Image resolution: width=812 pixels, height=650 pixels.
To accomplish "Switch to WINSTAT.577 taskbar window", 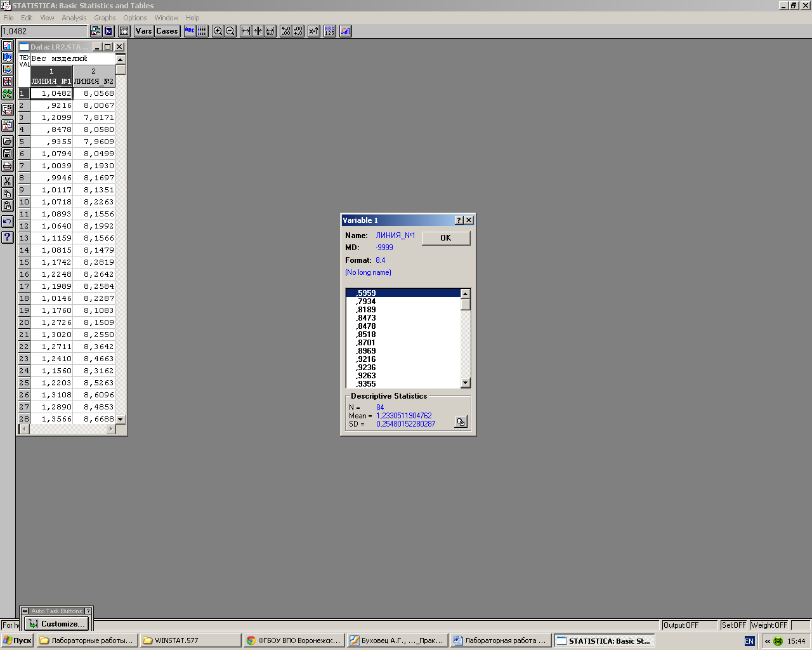I will (x=191, y=640).
